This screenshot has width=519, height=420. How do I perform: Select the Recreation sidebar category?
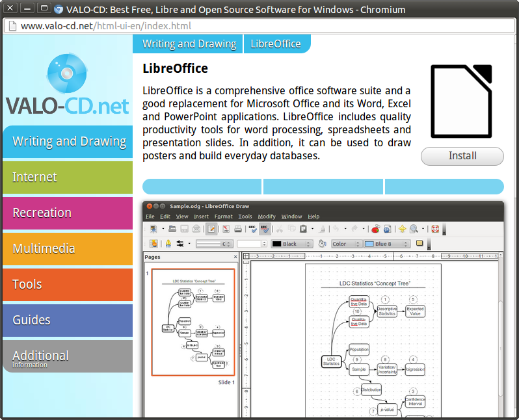[x=68, y=213]
